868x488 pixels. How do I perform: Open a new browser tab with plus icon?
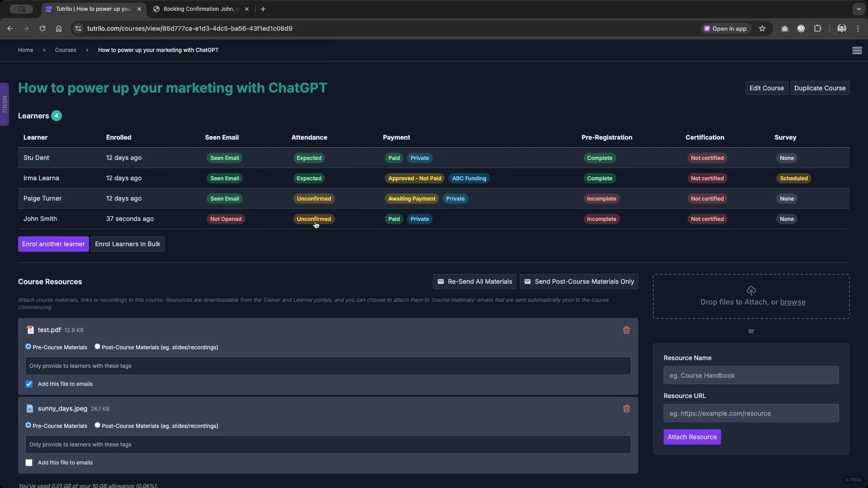pyautogui.click(x=263, y=9)
